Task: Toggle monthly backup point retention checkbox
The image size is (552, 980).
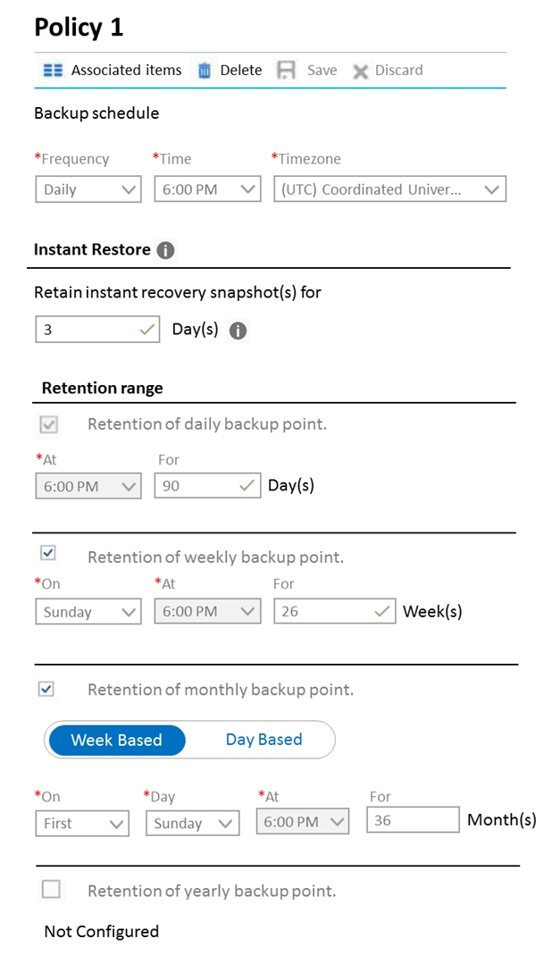Action: [x=46, y=689]
